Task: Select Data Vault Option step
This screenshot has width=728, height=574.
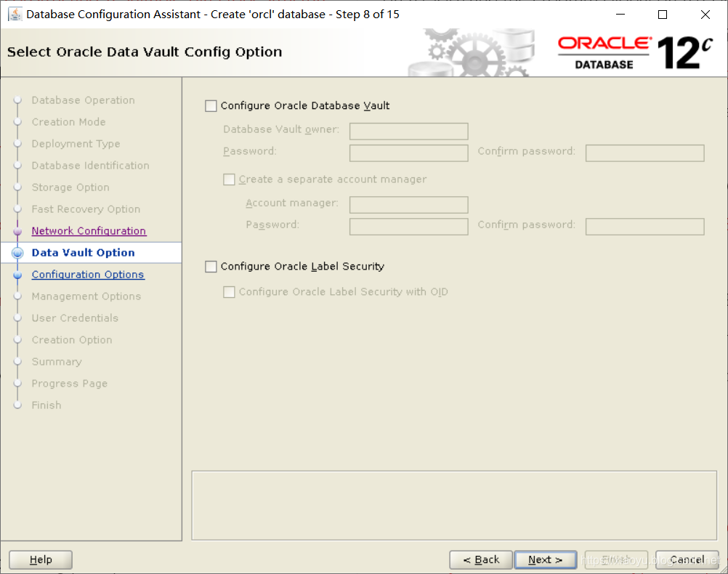Action: (x=83, y=253)
